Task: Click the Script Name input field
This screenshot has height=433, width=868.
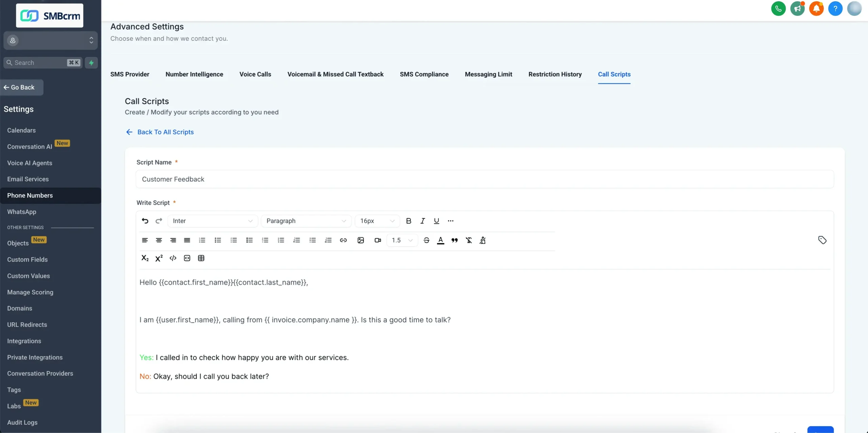Action: click(485, 179)
